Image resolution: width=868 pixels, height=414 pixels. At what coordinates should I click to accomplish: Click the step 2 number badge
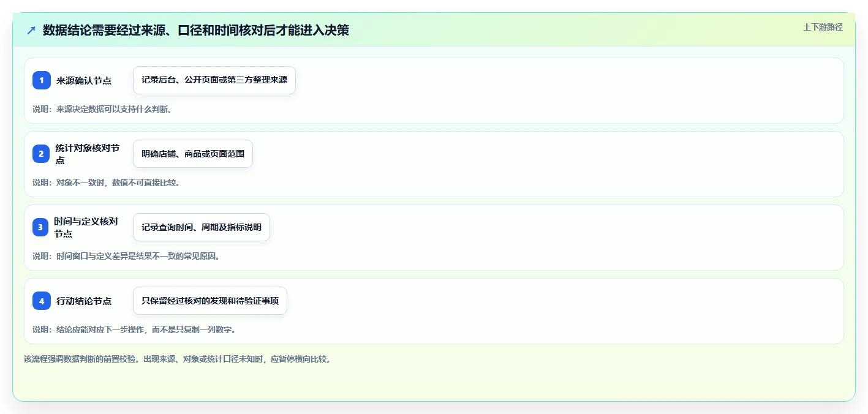click(41, 154)
